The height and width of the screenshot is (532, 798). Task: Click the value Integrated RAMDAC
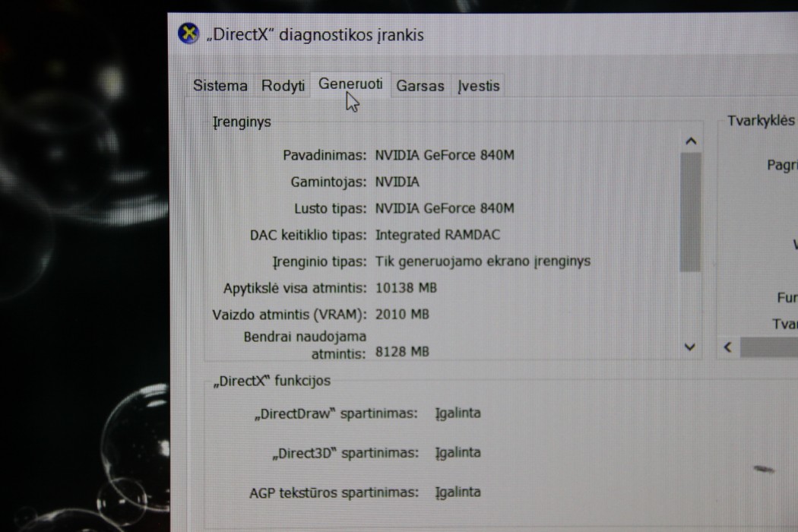(438, 235)
